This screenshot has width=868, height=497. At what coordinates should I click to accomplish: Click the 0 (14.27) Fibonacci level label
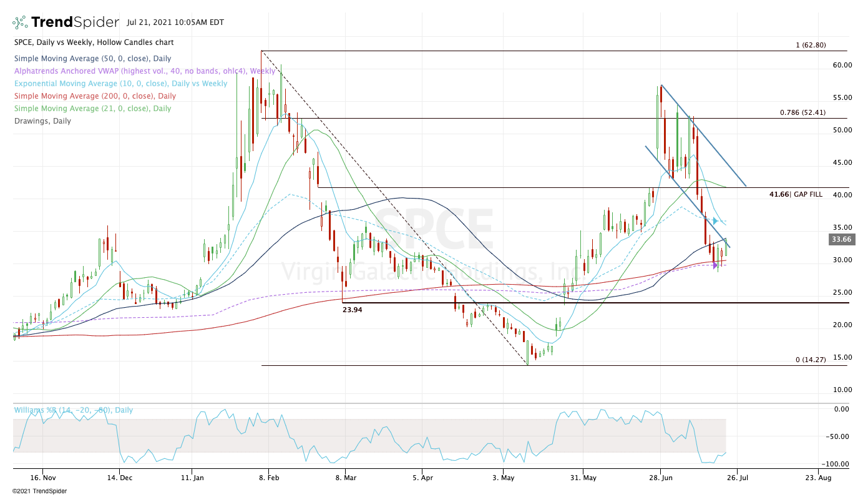click(x=811, y=360)
